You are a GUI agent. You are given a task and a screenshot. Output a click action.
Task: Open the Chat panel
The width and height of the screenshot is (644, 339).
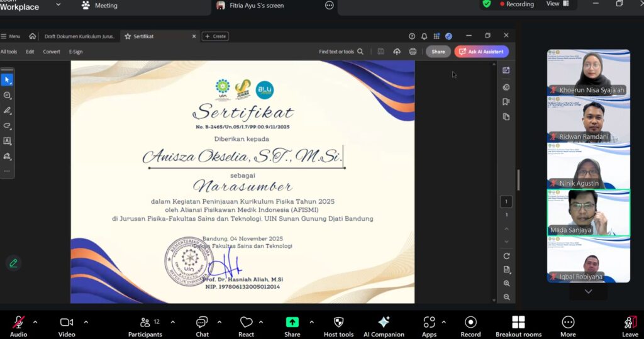[202, 324]
